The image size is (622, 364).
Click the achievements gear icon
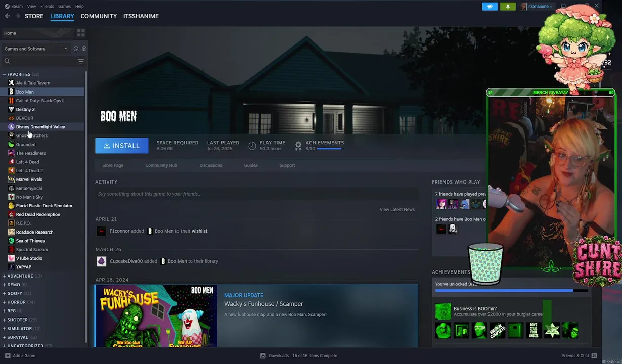[x=298, y=146]
